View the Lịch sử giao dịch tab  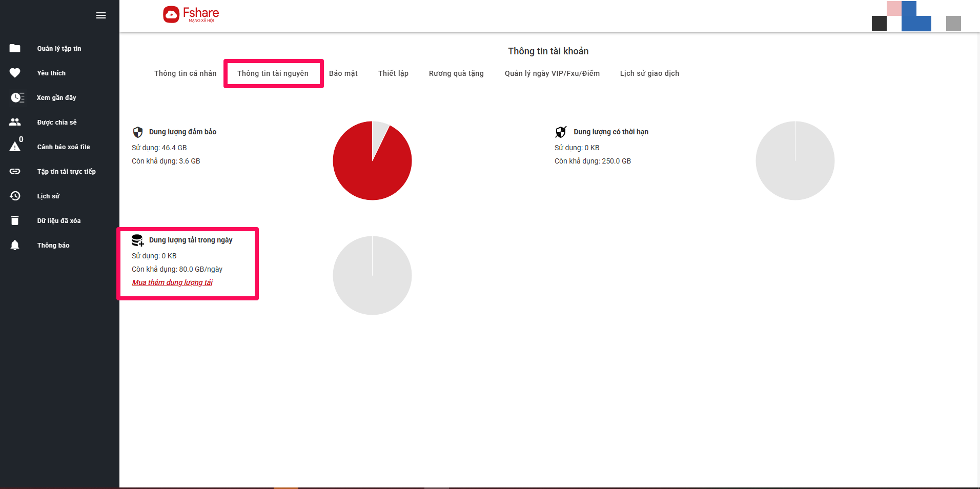649,73
